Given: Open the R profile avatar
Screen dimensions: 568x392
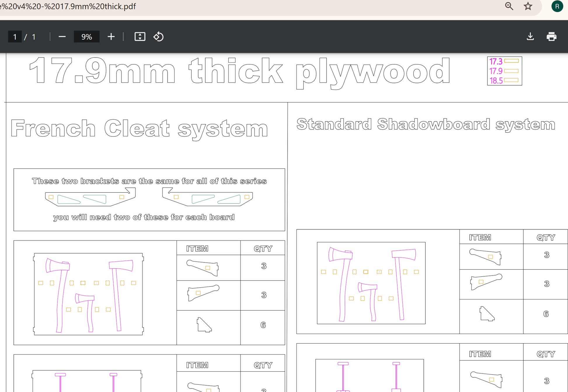Looking at the screenshot, I should (557, 6).
